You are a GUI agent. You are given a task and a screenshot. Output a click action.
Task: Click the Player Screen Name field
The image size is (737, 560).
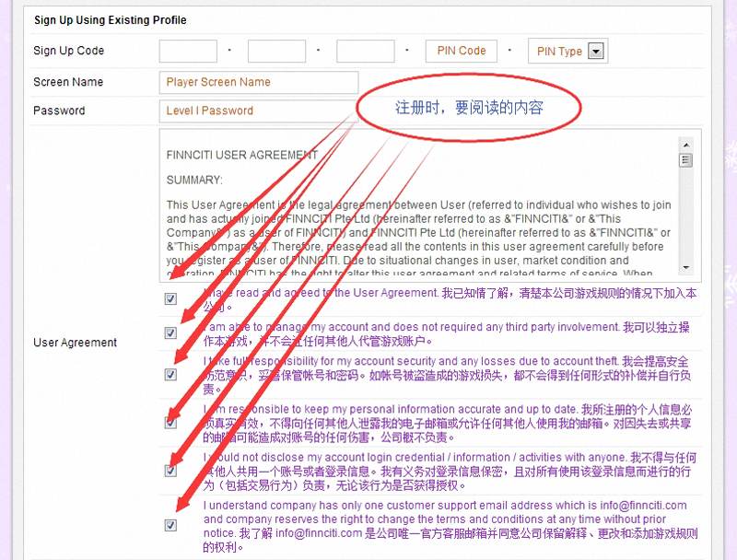pos(258,82)
